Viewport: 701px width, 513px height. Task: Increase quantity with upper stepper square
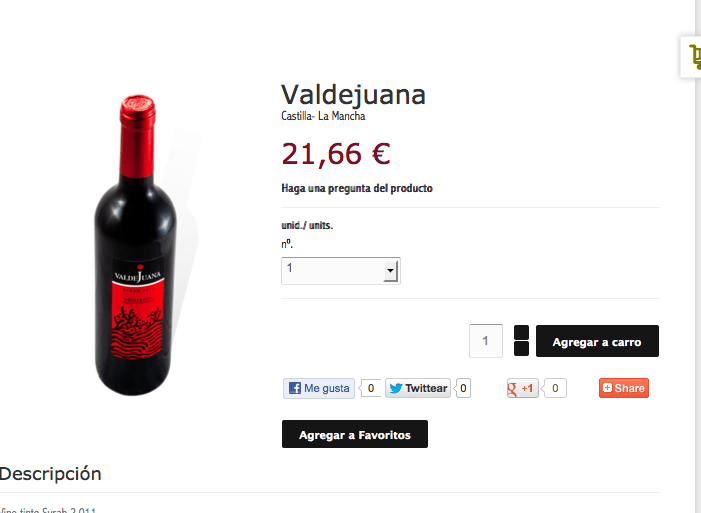[x=521, y=332]
